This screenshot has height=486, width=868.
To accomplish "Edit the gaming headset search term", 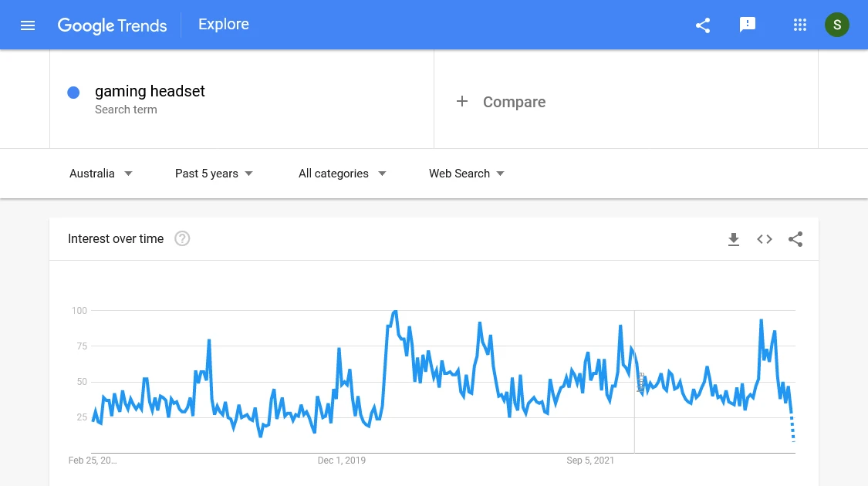I will 150,91.
